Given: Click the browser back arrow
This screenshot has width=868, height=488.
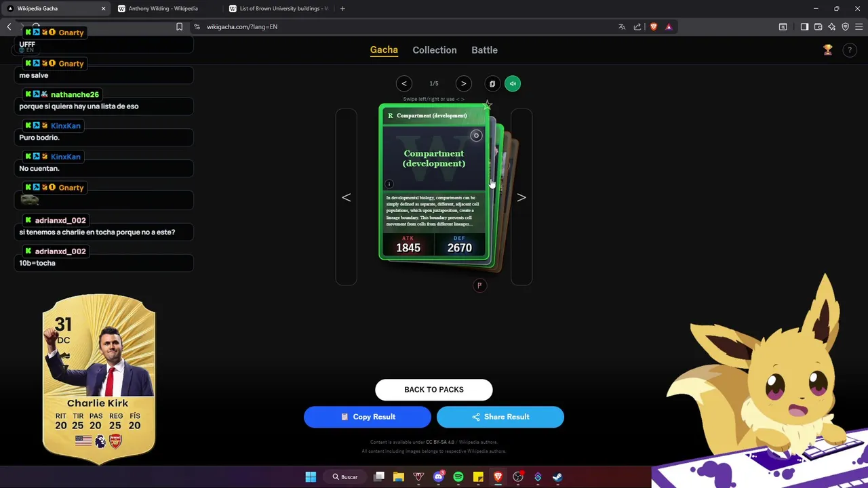Looking at the screenshot, I should (9, 26).
